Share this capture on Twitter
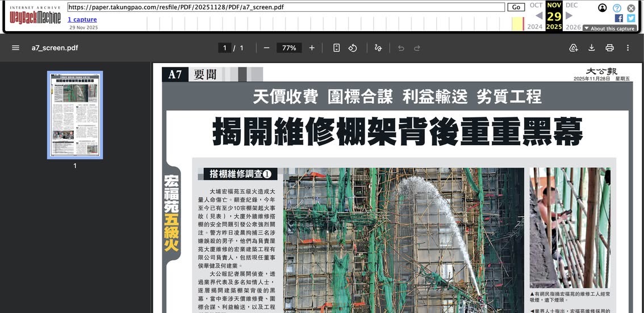The height and width of the screenshot is (313, 644). coord(630,18)
